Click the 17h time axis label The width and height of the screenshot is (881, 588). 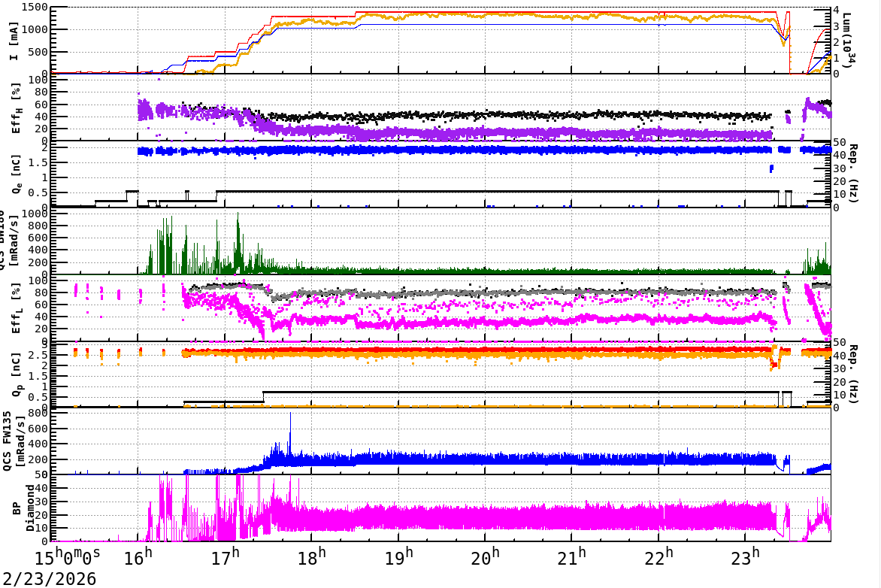[x=226, y=558]
